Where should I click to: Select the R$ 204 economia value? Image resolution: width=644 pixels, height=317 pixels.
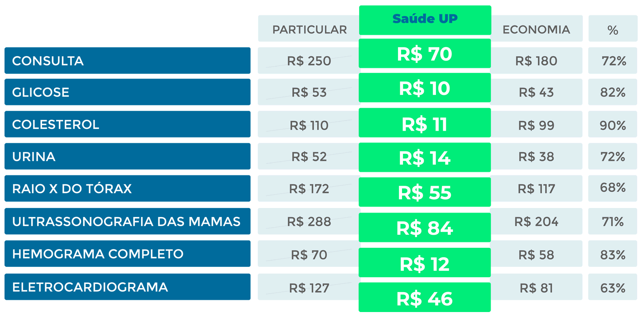click(x=536, y=222)
